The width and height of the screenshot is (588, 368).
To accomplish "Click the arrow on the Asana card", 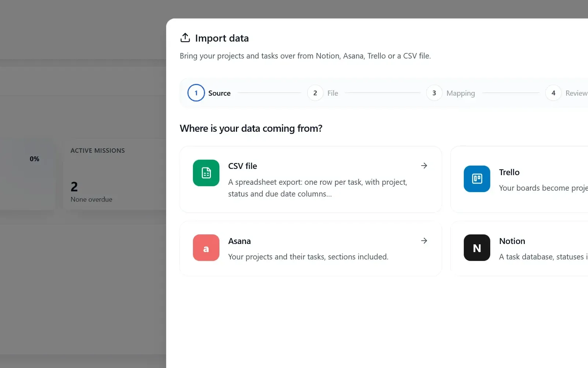I will (x=424, y=241).
